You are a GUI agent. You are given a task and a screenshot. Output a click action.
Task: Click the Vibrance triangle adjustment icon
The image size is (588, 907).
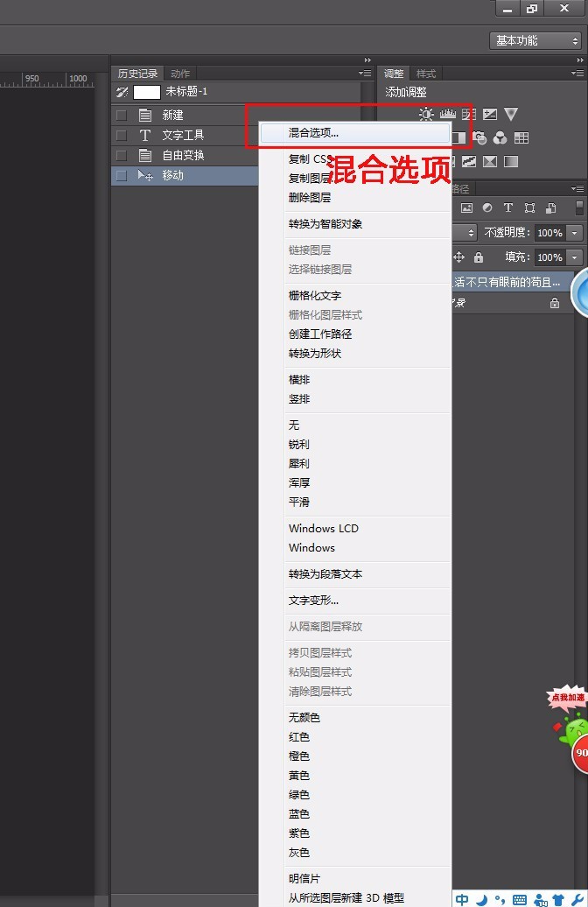[x=511, y=115]
